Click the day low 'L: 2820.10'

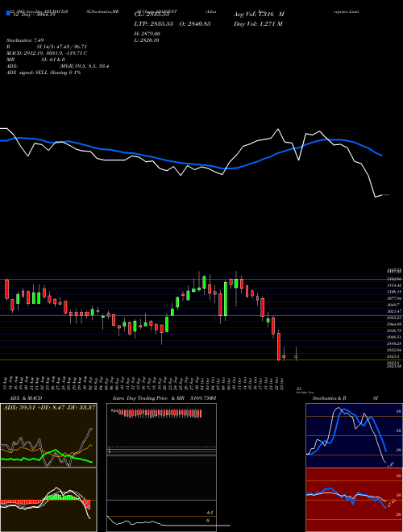coord(147,40)
